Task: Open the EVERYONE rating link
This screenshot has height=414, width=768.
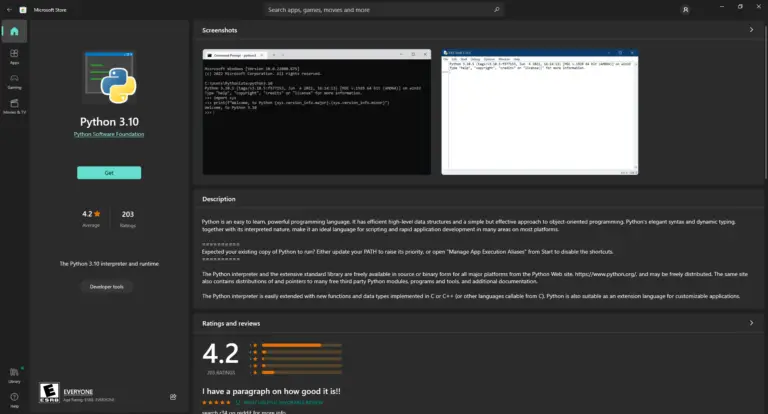Action: click(x=78, y=391)
